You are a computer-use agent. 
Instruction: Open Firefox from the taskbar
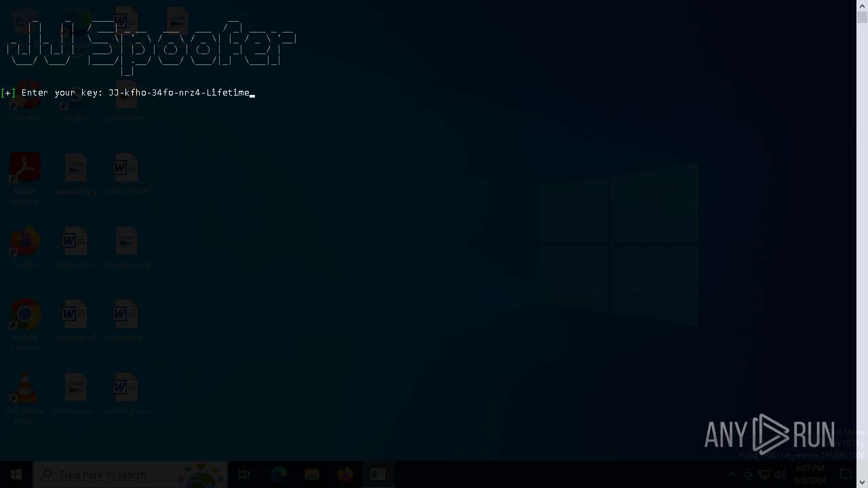pos(345,474)
